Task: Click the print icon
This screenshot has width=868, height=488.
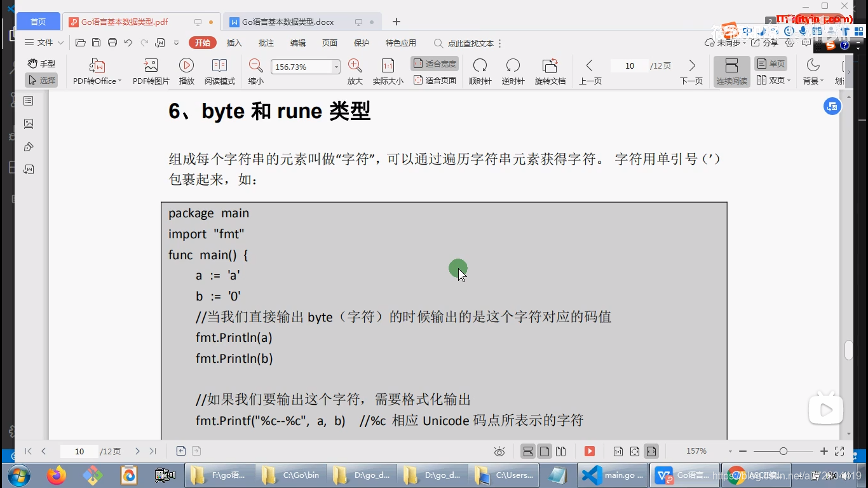Action: coord(112,43)
